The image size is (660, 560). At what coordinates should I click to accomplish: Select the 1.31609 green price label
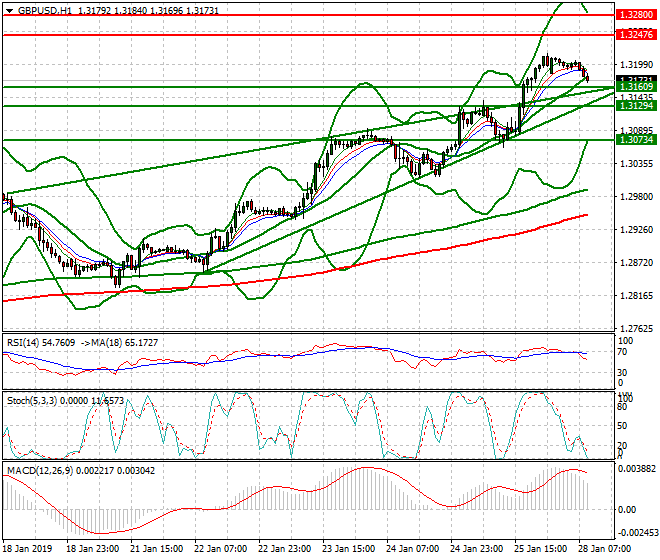coord(636,87)
